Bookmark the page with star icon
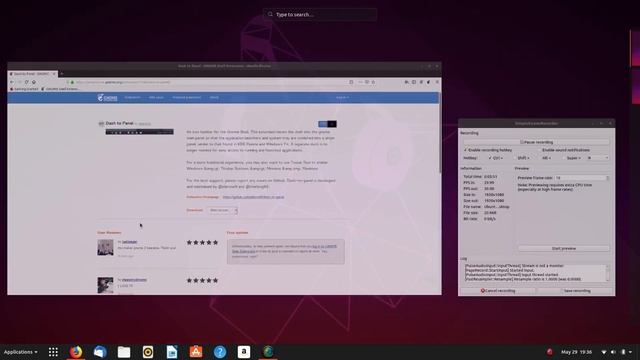The height and width of the screenshot is (360, 640). tap(373, 82)
